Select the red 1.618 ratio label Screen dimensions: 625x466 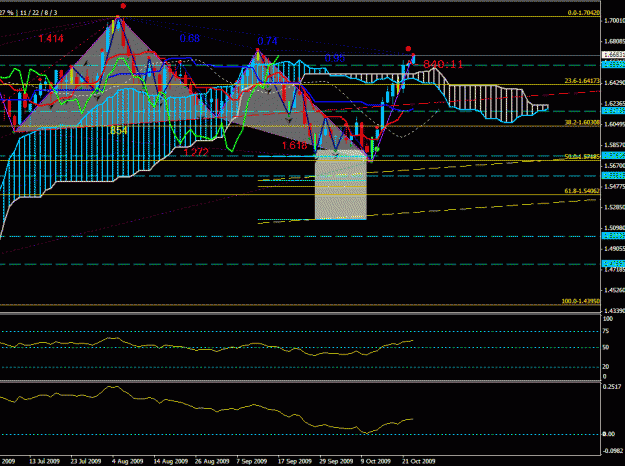295,146
